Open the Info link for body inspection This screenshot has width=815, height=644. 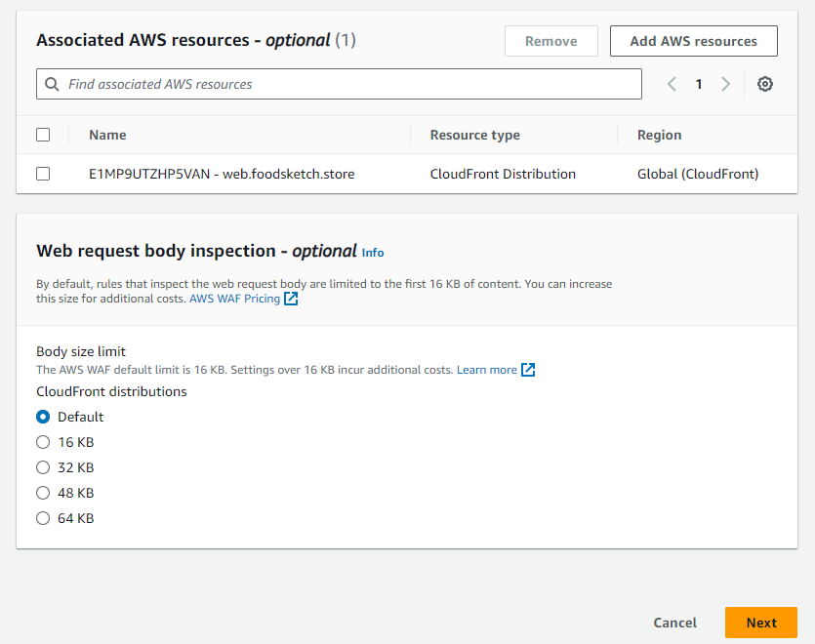tap(373, 253)
